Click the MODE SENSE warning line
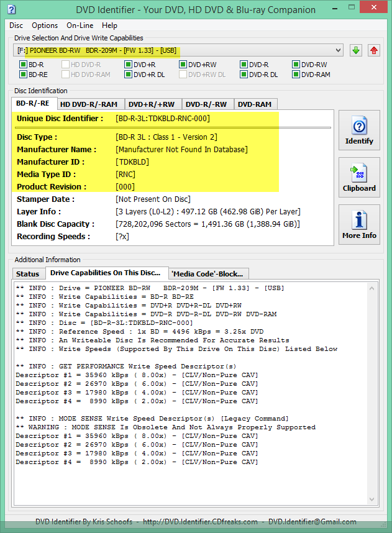 pos(166,427)
